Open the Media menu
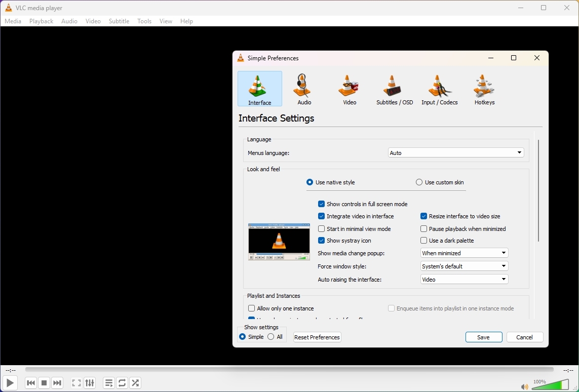 [13, 21]
